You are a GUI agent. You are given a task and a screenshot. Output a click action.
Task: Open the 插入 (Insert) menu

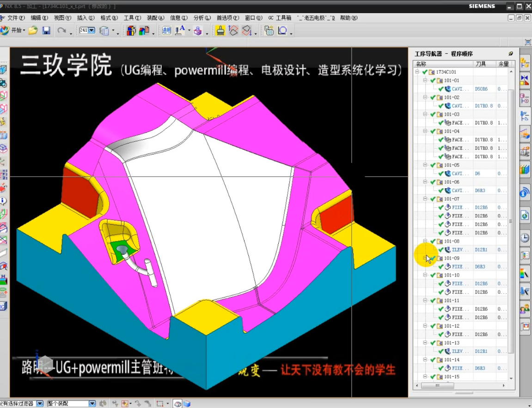coord(86,18)
